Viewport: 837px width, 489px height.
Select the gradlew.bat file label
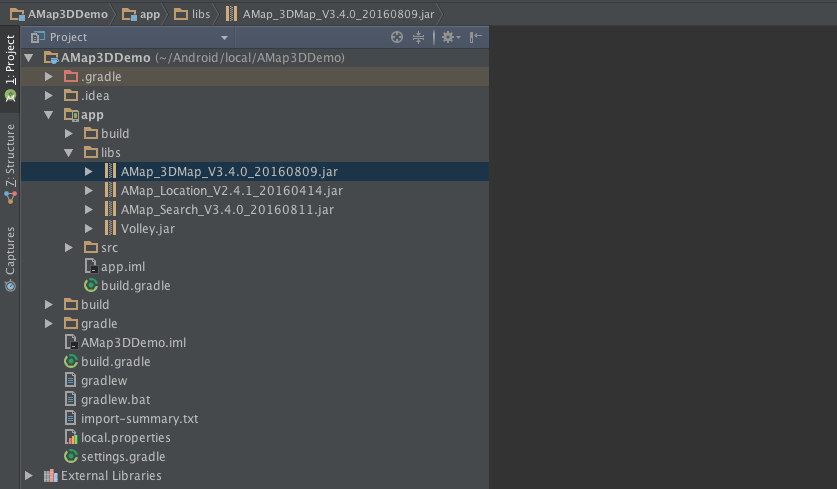pyautogui.click(x=115, y=399)
